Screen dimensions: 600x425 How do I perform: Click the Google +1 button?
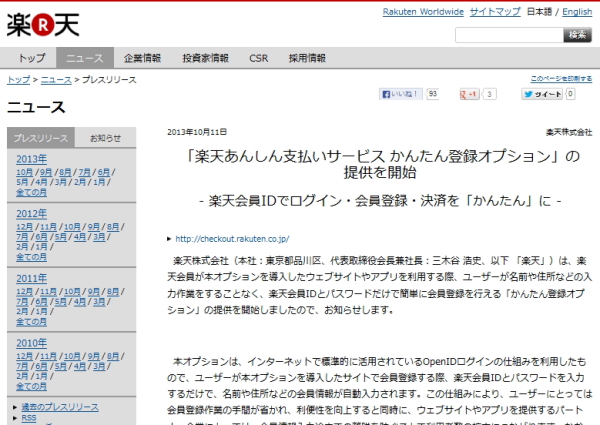(x=468, y=94)
